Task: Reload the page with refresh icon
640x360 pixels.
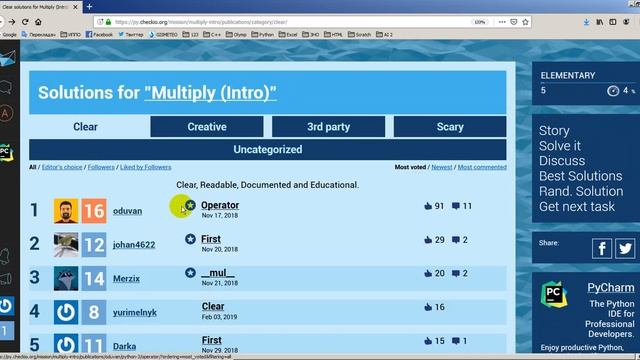Action: pos(25,22)
